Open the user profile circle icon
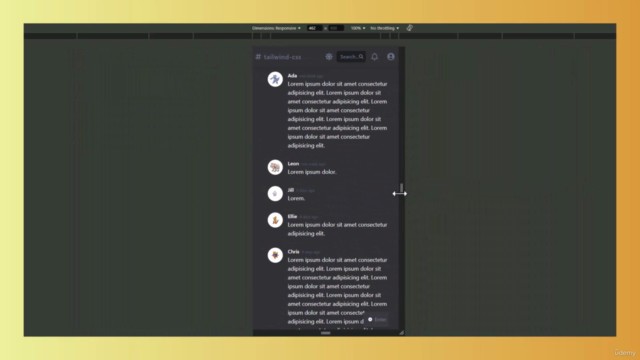Image resolution: width=640 pixels, height=360 pixels. pyautogui.click(x=391, y=57)
